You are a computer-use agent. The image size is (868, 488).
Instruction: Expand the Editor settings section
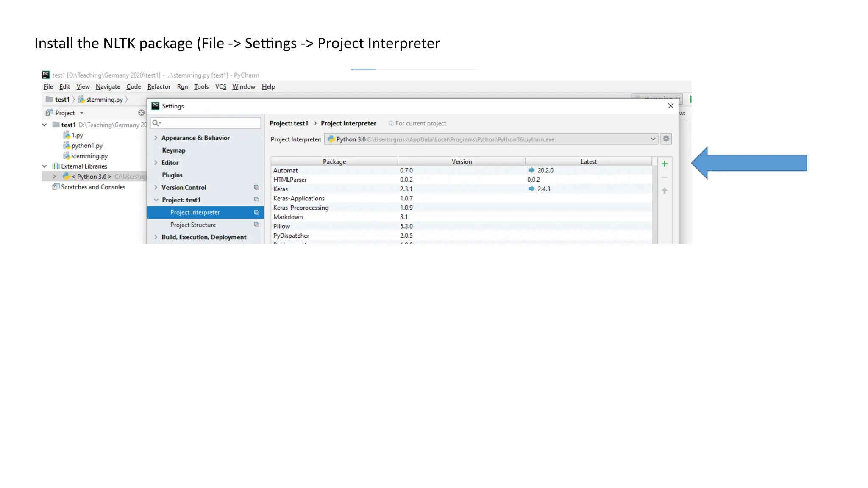pos(156,162)
